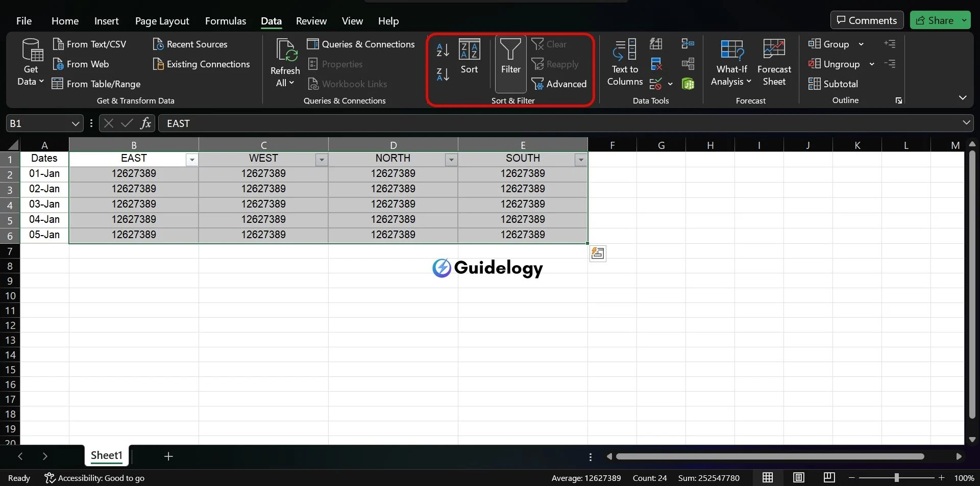The width and height of the screenshot is (980, 486).
Task: Click the Ungroup button
Action: point(834,64)
